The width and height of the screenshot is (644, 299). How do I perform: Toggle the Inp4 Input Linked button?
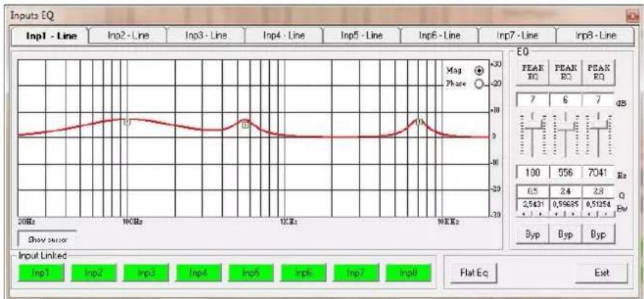198,273
